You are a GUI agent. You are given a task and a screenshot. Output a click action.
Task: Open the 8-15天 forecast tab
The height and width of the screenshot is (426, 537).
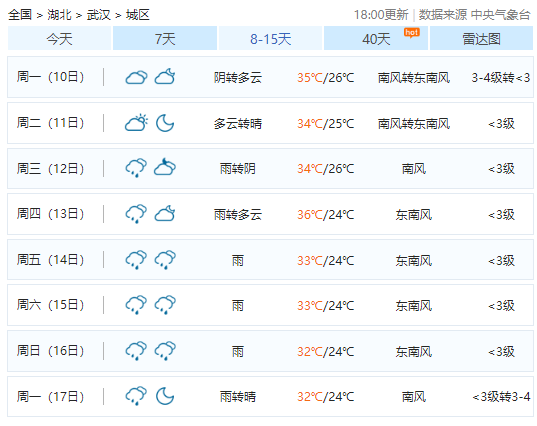pos(270,38)
